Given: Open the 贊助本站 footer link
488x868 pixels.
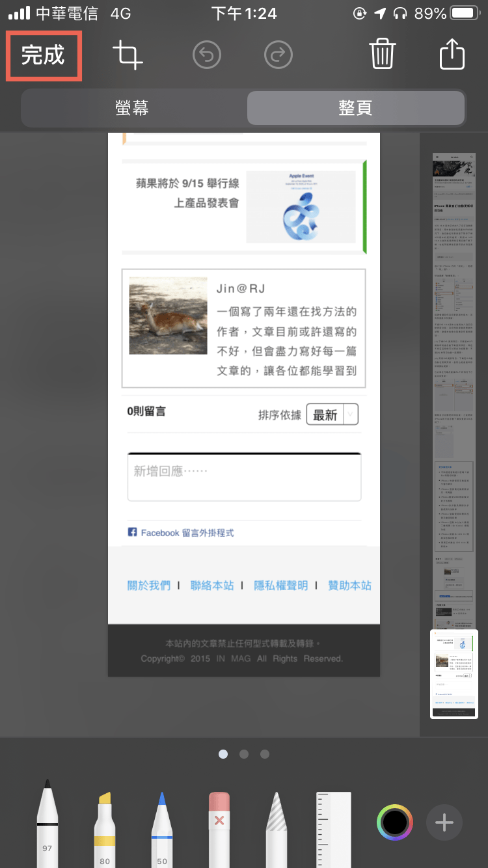Looking at the screenshot, I should coord(349,585).
